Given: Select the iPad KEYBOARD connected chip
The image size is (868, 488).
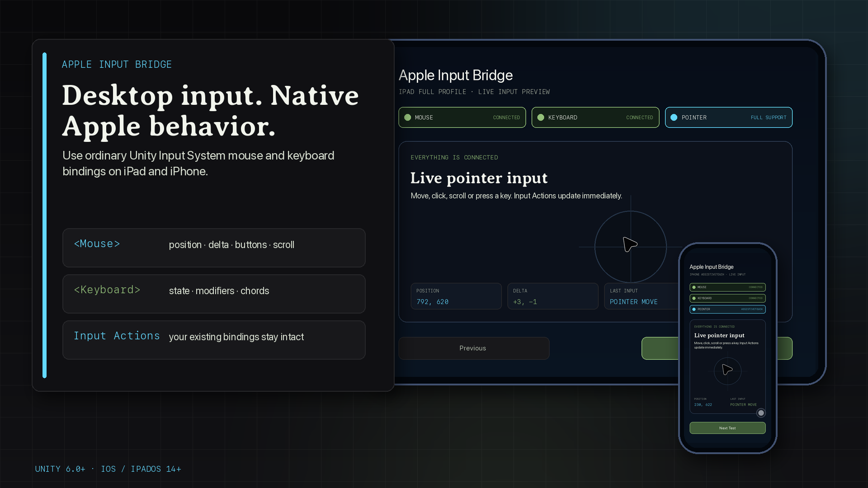Looking at the screenshot, I should click(595, 117).
